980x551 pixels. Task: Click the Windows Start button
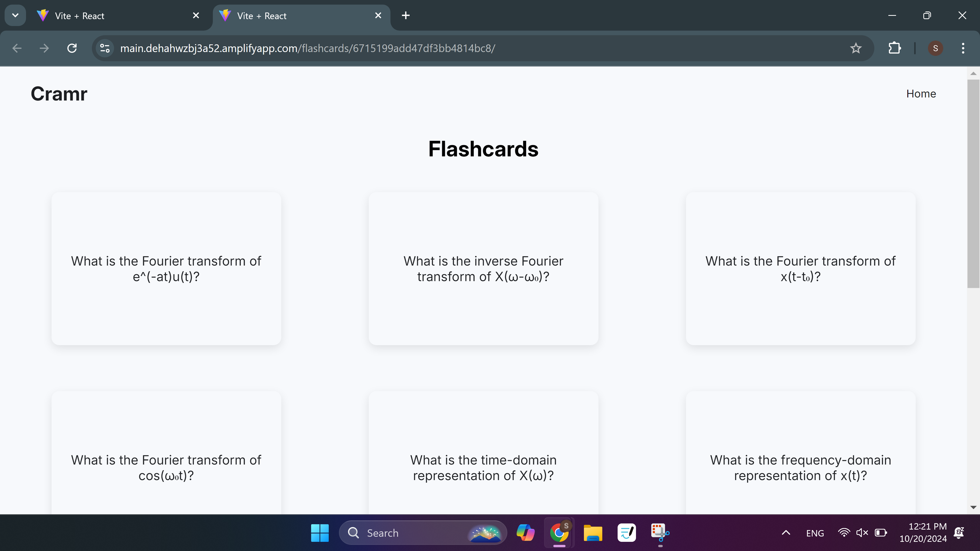coord(320,533)
